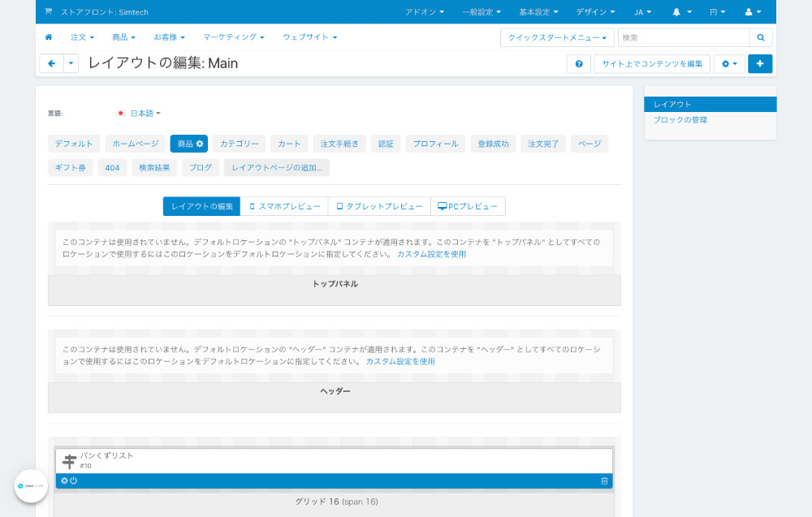Delete breadcrumbs block via trash icon
This screenshot has height=517, width=812.
604,480
